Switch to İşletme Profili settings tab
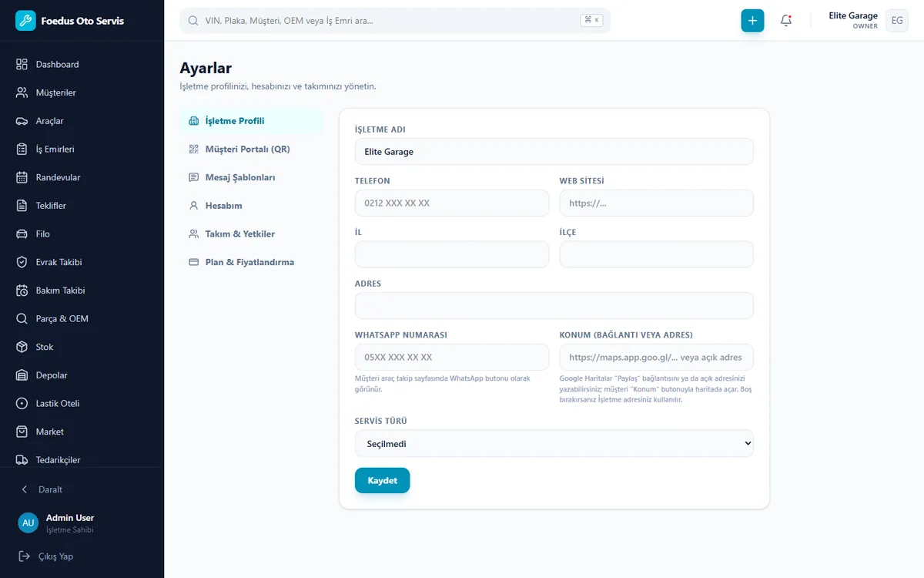This screenshot has width=924, height=578. [251, 121]
